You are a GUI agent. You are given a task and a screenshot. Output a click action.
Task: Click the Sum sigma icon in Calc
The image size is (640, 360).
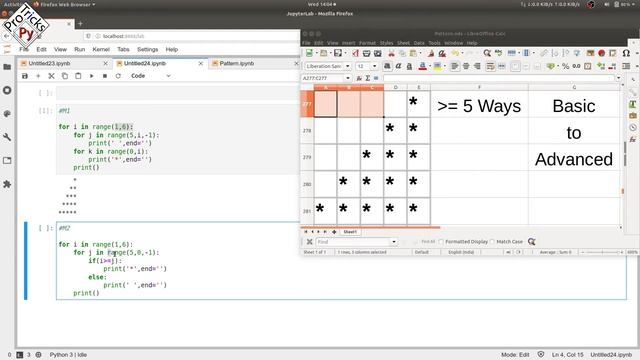[367, 78]
